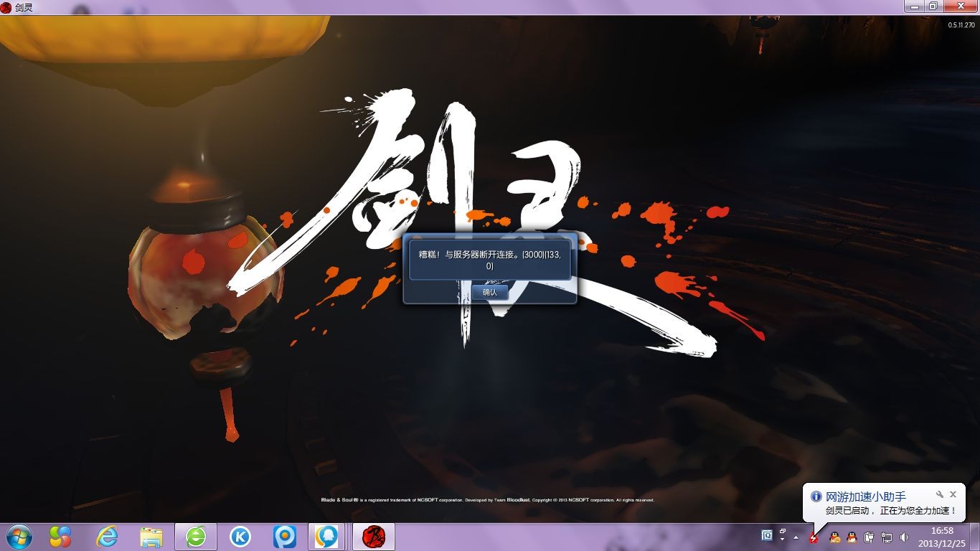The height and width of the screenshot is (551, 980).
Task: Launch the PPTV icon on taskbar
Action: [x=285, y=537]
